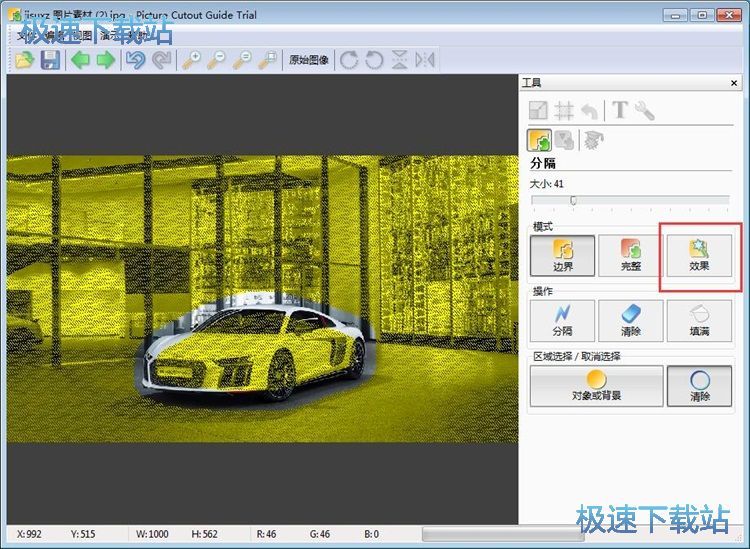750x549 pixels.
Task: Click 清除 with eraser icon under 操作
Action: [631, 321]
